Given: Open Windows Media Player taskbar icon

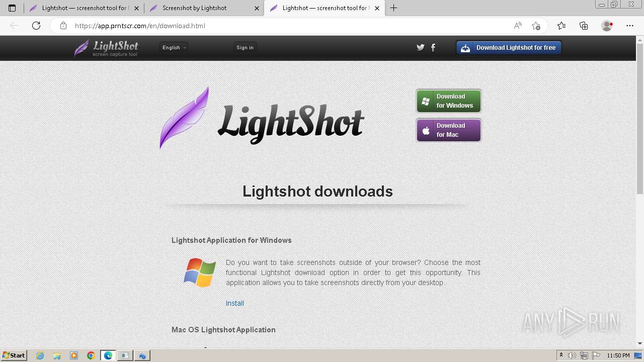Looking at the screenshot, I should [74, 355].
